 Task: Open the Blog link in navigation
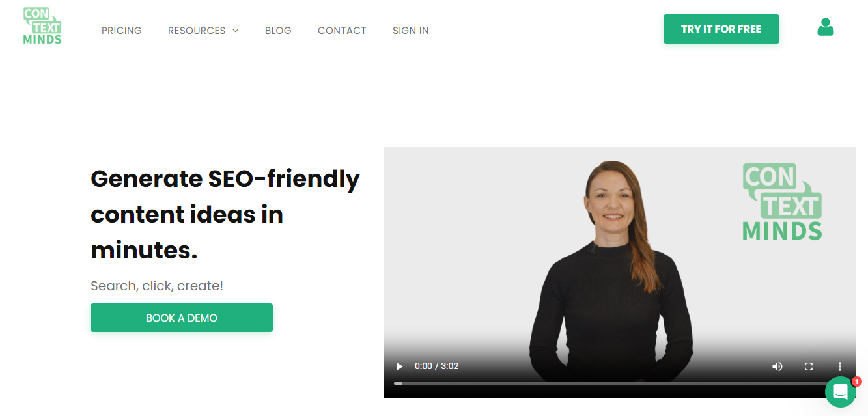coord(278,31)
